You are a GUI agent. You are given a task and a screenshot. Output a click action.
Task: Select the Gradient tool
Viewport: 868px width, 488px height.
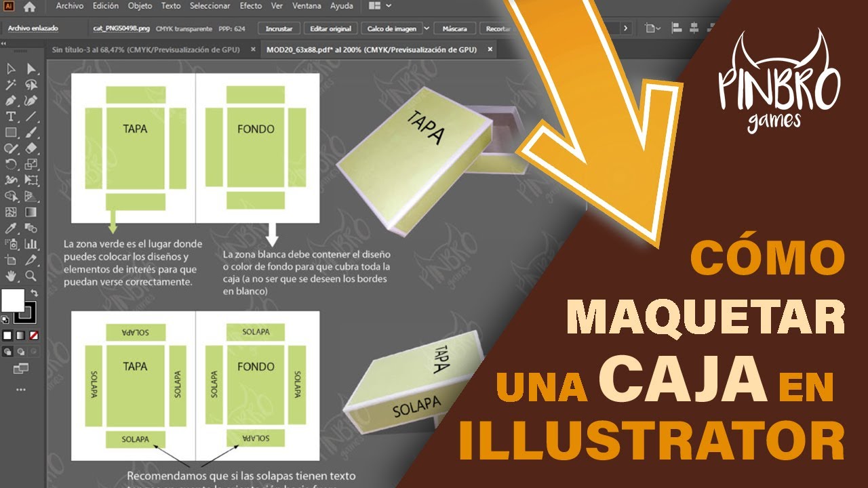31,212
